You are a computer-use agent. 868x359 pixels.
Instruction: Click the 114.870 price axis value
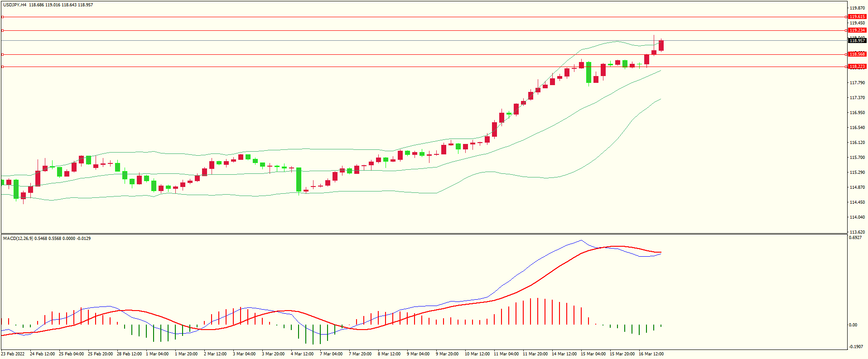pyautogui.click(x=857, y=187)
